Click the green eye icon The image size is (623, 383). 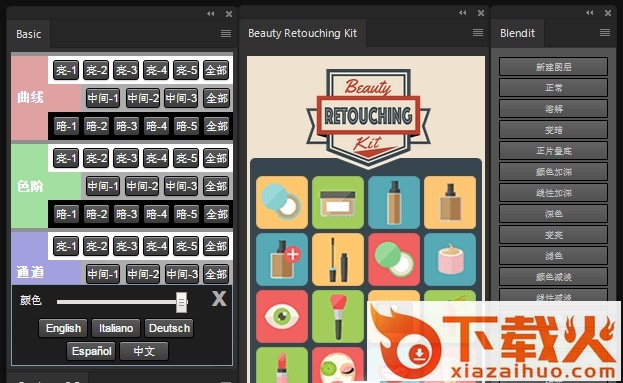[x=282, y=316]
